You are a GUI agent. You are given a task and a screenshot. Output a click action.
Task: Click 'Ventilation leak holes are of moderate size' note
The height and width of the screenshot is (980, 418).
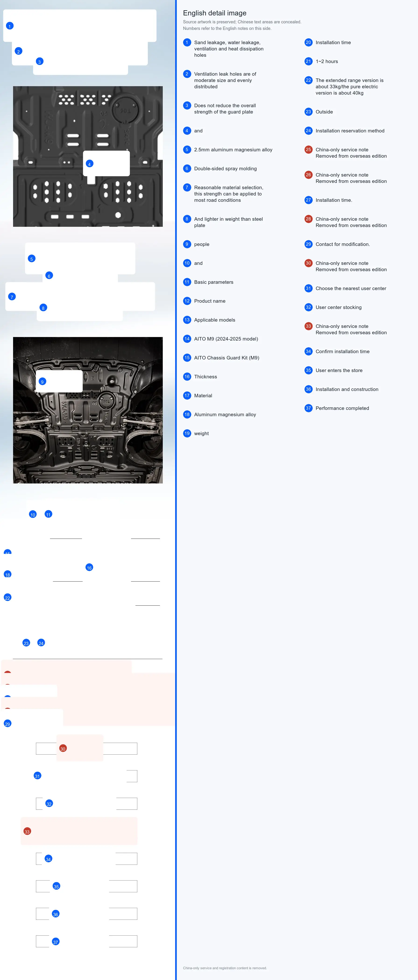225,80
